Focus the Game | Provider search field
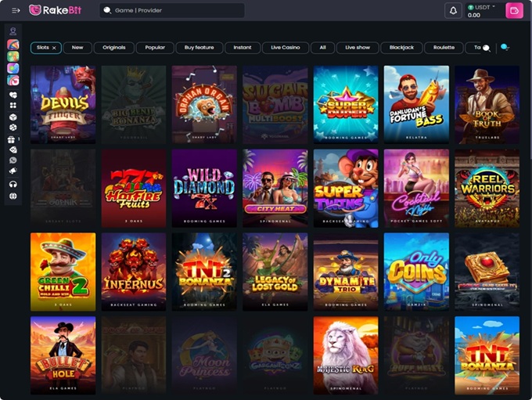This screenshot has height=400, width=532. pyautogui.click(x=172, y=10)
